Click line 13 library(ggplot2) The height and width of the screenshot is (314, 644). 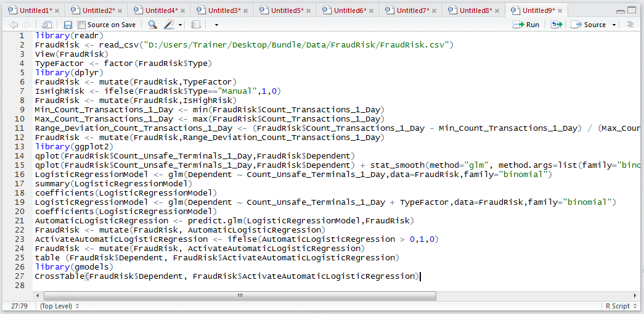point(74,147)
